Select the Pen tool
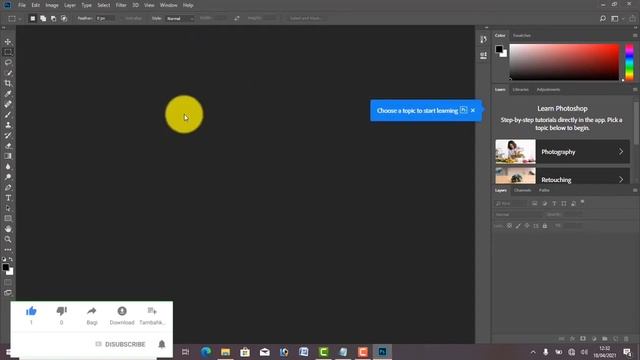 8,187
